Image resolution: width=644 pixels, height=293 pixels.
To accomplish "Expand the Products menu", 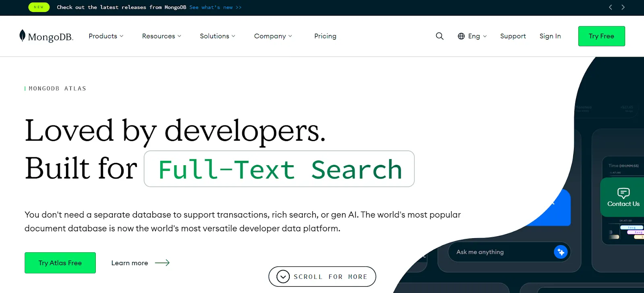I will [106, 36].
